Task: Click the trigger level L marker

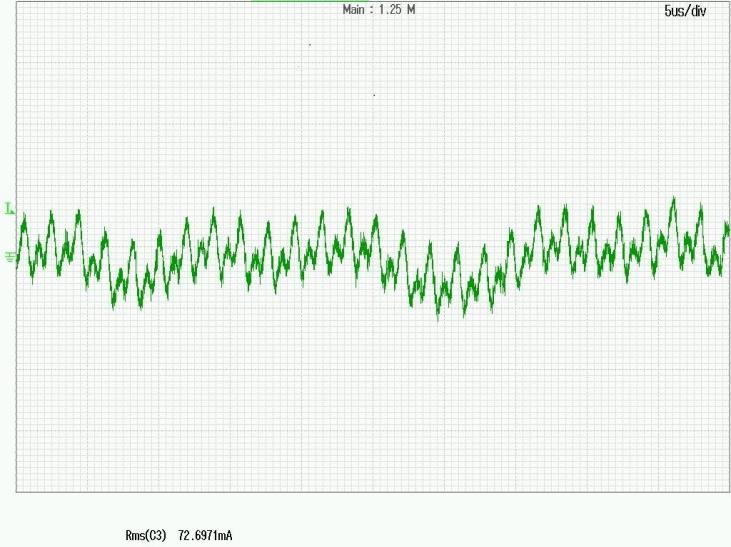Action: 9,209
